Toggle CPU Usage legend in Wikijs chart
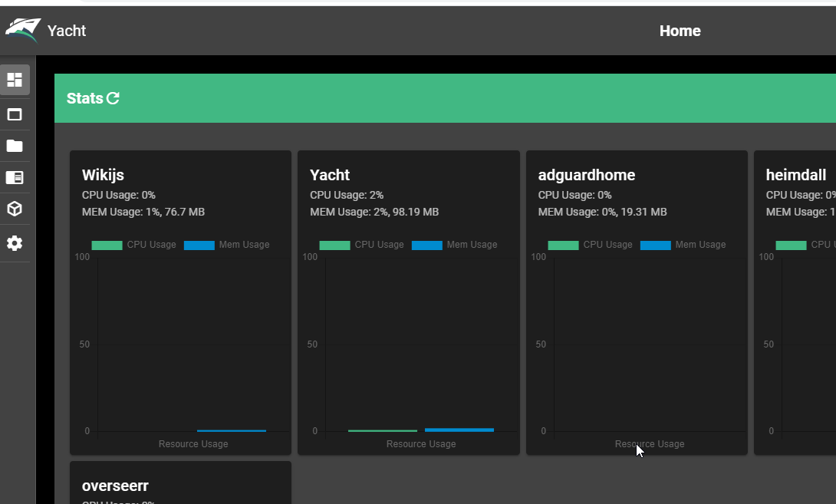 pos(133,245)
